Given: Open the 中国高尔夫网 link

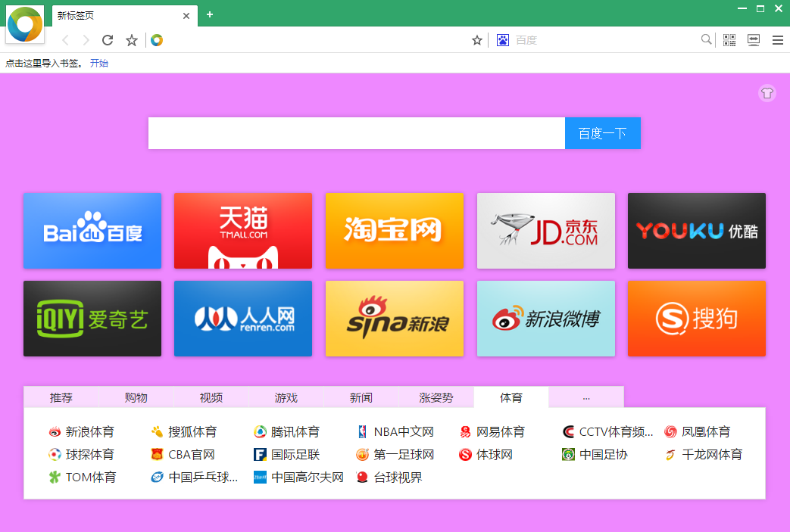Looking at the screenshot, I should coord(298,478).
